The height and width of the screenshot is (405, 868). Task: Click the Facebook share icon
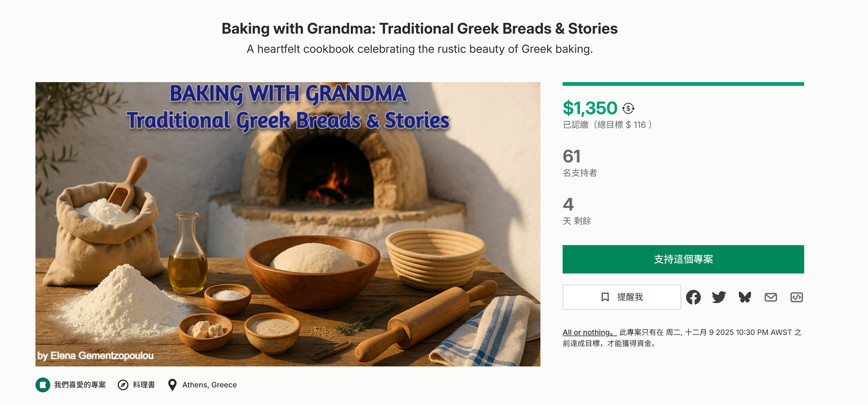tap(693, 297)
